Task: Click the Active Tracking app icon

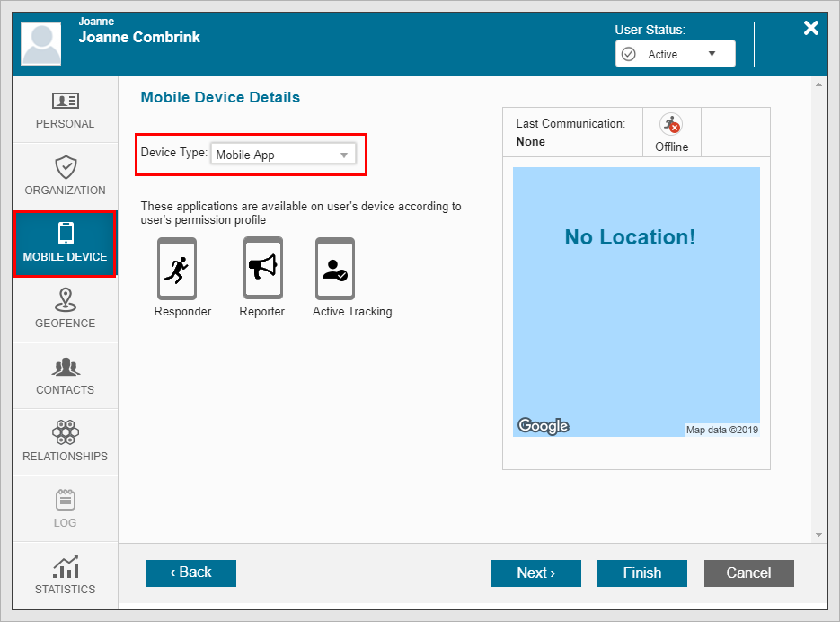Action: click(x=335, y=268)
